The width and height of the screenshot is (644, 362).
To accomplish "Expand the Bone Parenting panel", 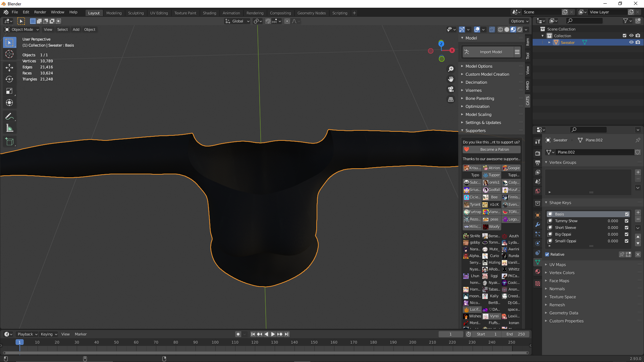I will coord(480,99).
